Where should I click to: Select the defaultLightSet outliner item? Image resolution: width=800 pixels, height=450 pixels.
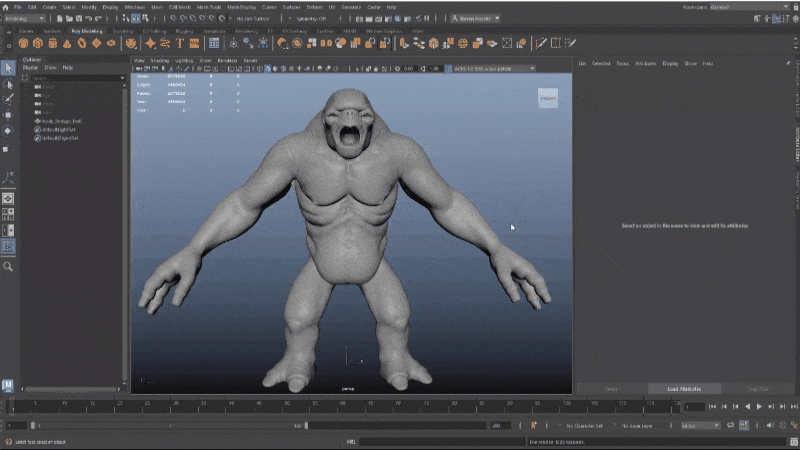click(58, 128)
